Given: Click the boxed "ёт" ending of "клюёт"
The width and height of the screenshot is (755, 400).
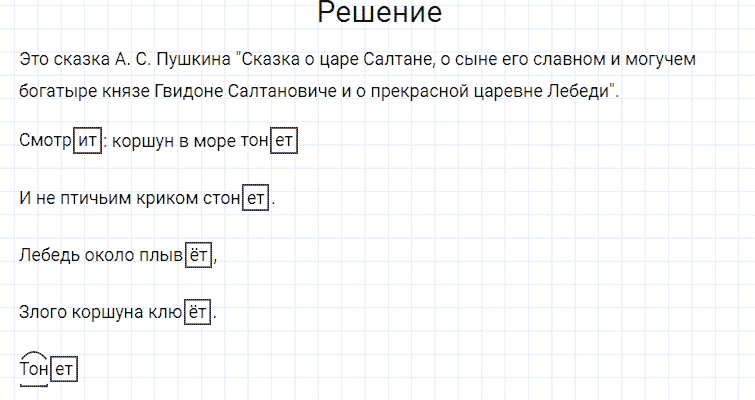Looking at the screenshot, I should coord(199,313).
